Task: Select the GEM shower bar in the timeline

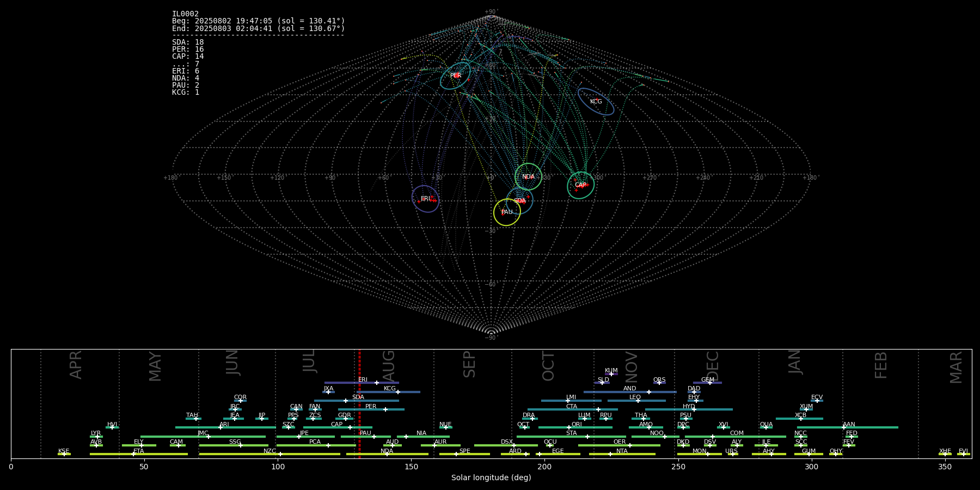Action: (x=707, y=383)
